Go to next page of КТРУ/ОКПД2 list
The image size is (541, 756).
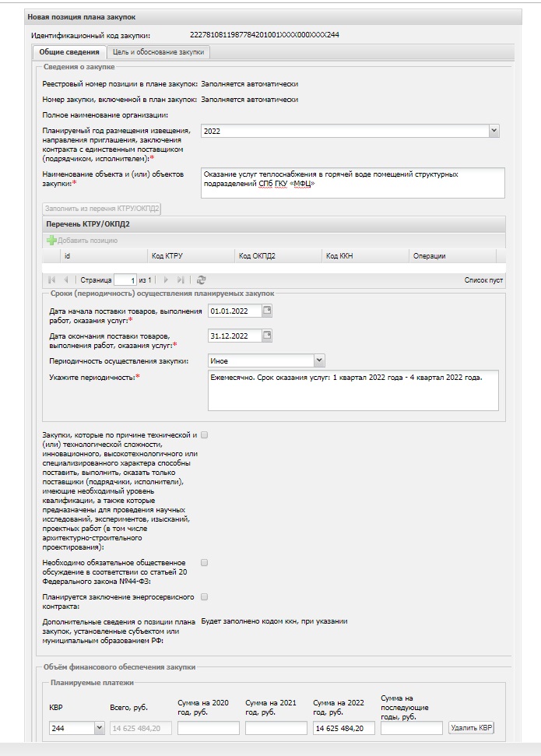click(x=166, y=280)
